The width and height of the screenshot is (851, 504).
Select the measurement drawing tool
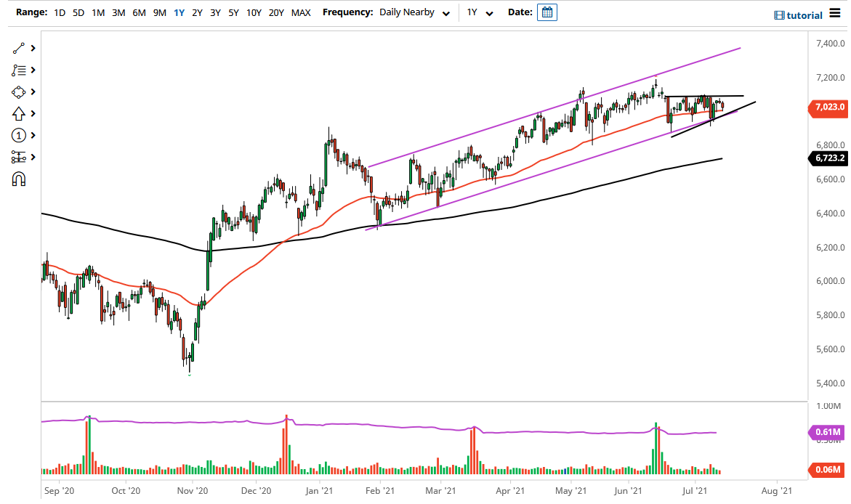click(20, 157)
